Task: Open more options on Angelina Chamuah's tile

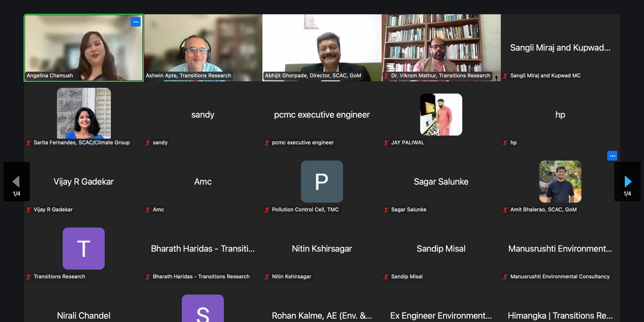Action: click(x=136, y=22)
